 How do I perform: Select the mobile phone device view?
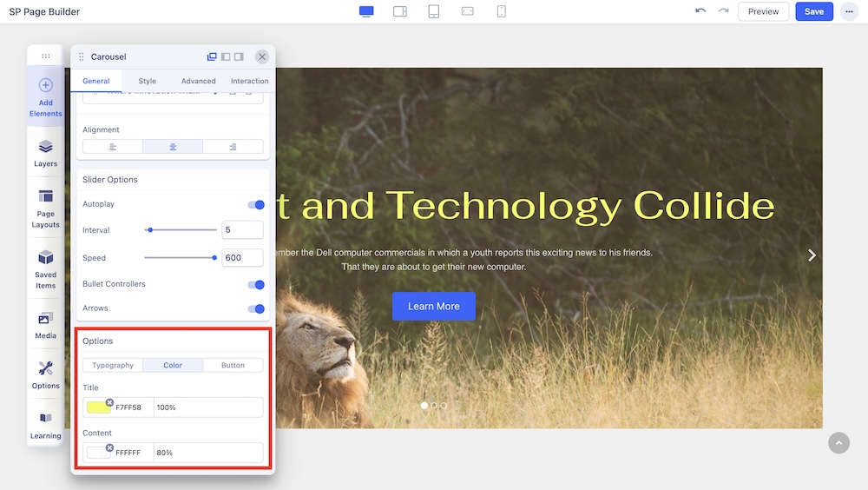tap(501, 11)
